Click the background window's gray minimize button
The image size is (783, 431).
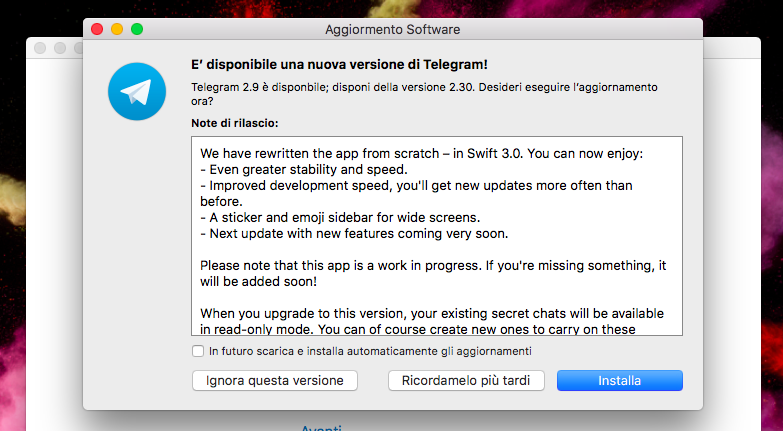(60, 48)
